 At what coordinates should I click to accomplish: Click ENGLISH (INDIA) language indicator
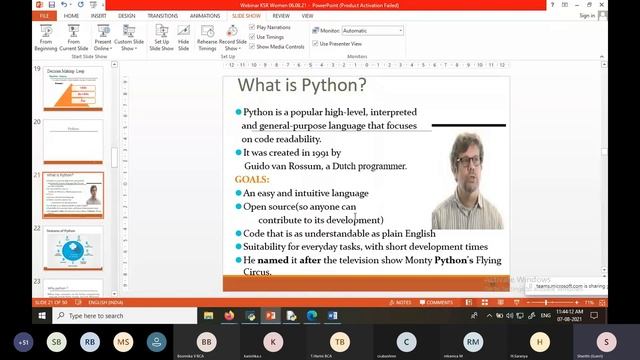pyautogui.click(x=106, y=302)
